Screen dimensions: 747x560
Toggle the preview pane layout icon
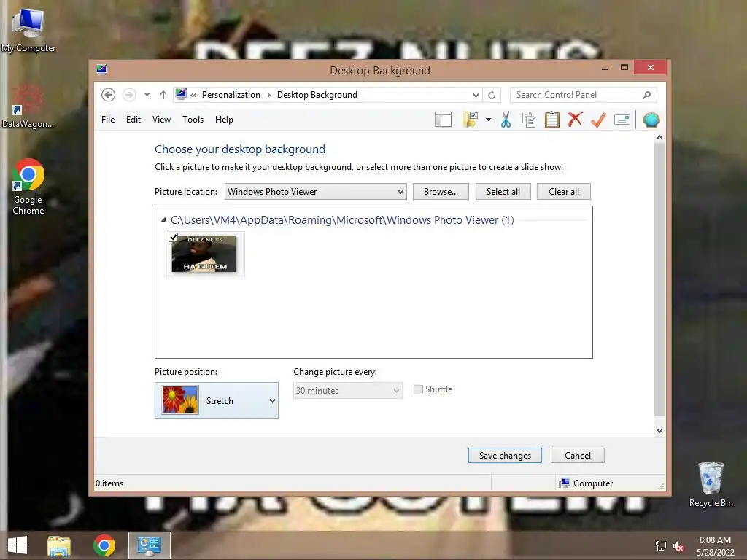[x=443, y=120]
